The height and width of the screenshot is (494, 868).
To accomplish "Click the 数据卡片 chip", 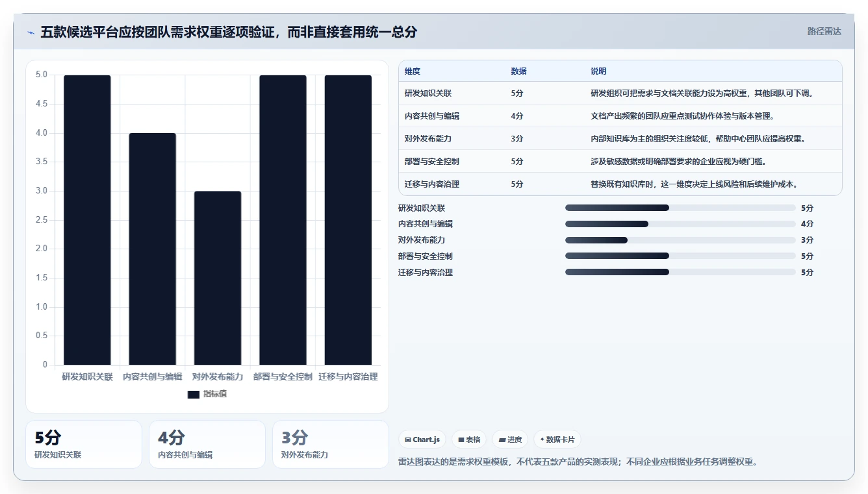I will click(557, 439).
